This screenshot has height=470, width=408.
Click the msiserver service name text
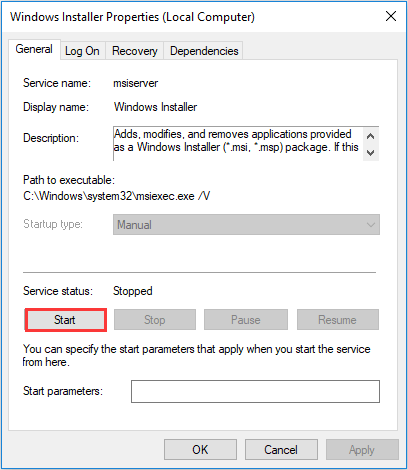[135, 83]
